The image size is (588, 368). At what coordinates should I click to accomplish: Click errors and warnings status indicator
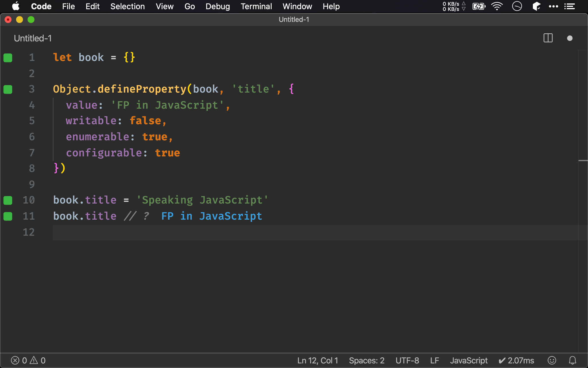pos(28,360)
